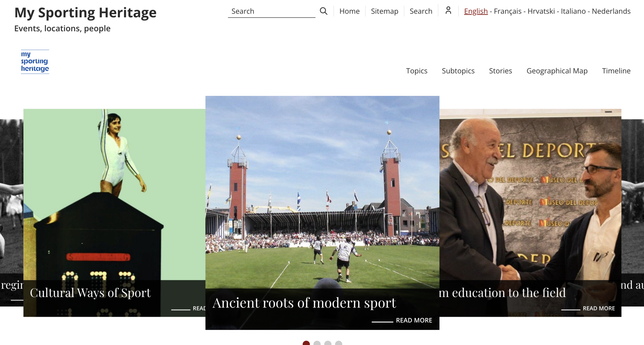Select the second carousel dot indicator
The width and height of the screenshot is (644, 345).
pos(317,343)
